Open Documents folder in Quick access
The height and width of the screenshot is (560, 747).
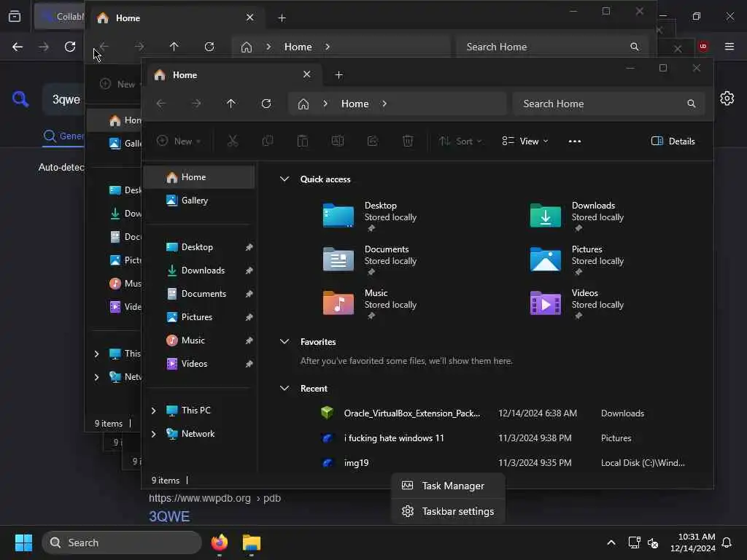click(x=338, y=259)
